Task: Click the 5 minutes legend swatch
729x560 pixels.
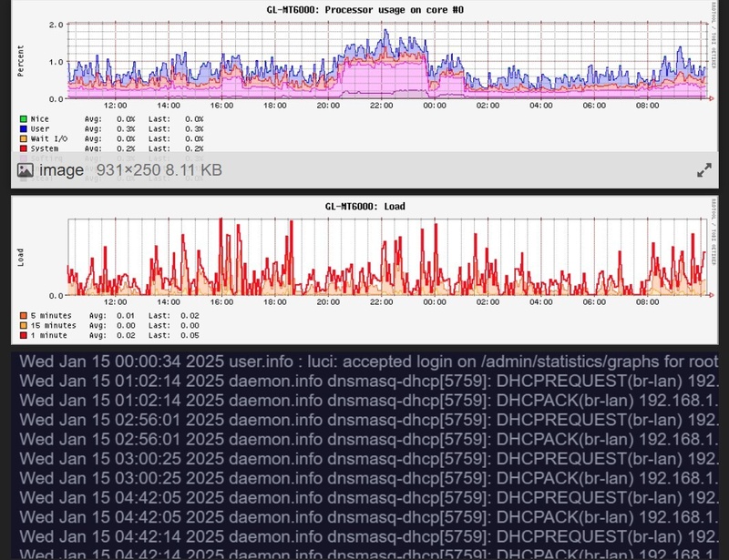Action: (x=24, y=316)
